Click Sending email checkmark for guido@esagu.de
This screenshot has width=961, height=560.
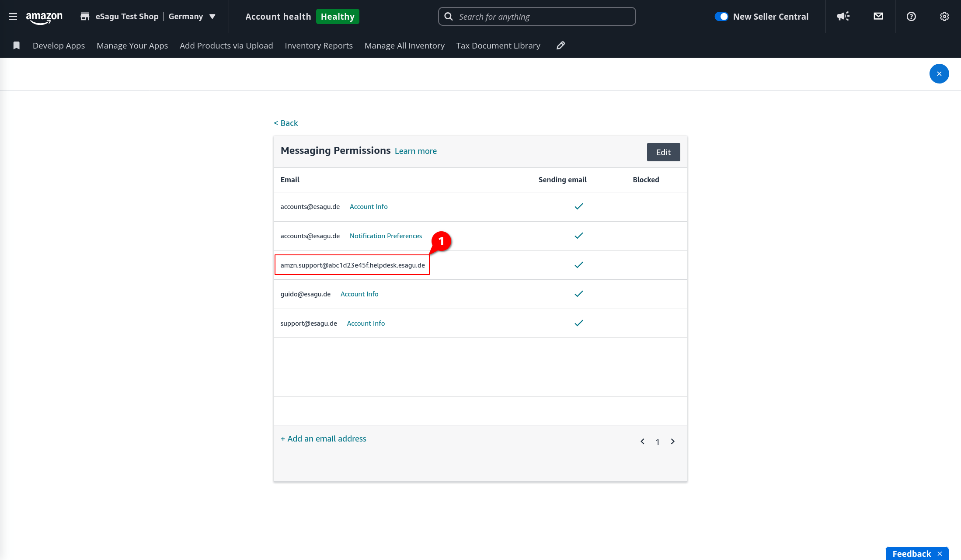point(578,294)
